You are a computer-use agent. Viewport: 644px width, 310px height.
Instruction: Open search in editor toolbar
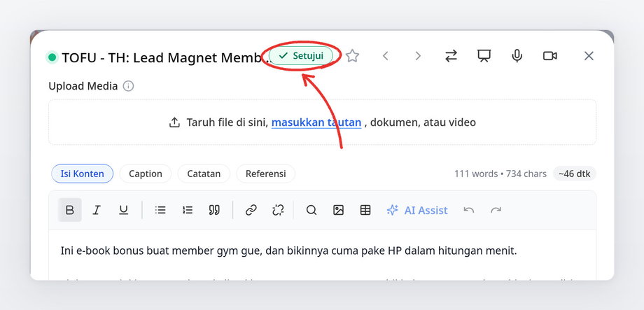coord(311,210)
